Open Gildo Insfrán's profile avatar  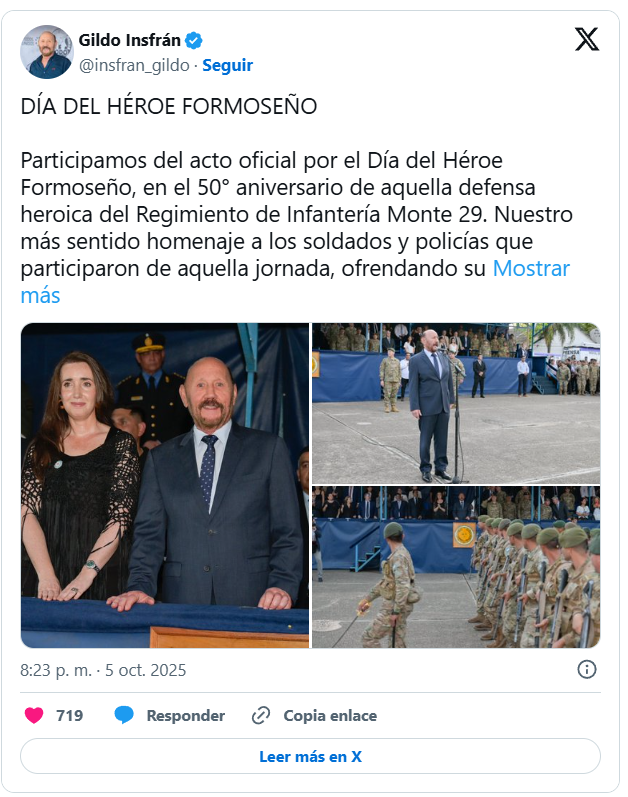click(47, 52)
